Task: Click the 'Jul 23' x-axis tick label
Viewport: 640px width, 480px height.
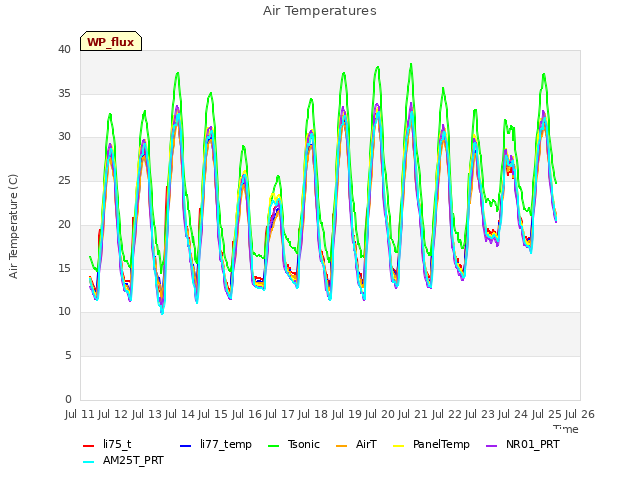Action: [480, 414]
